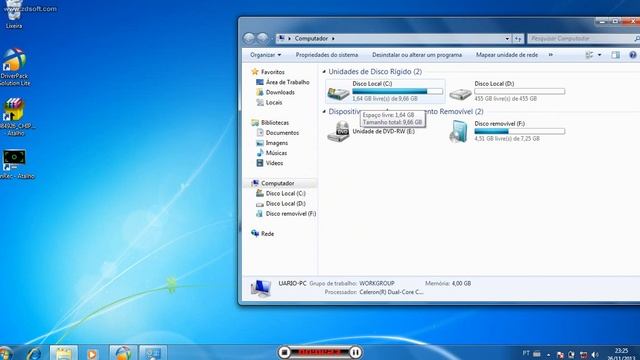Viewport: 640px width, 360px height.
Task: Select the Disco Local (D:) drive icon
Action: (460, 94)
